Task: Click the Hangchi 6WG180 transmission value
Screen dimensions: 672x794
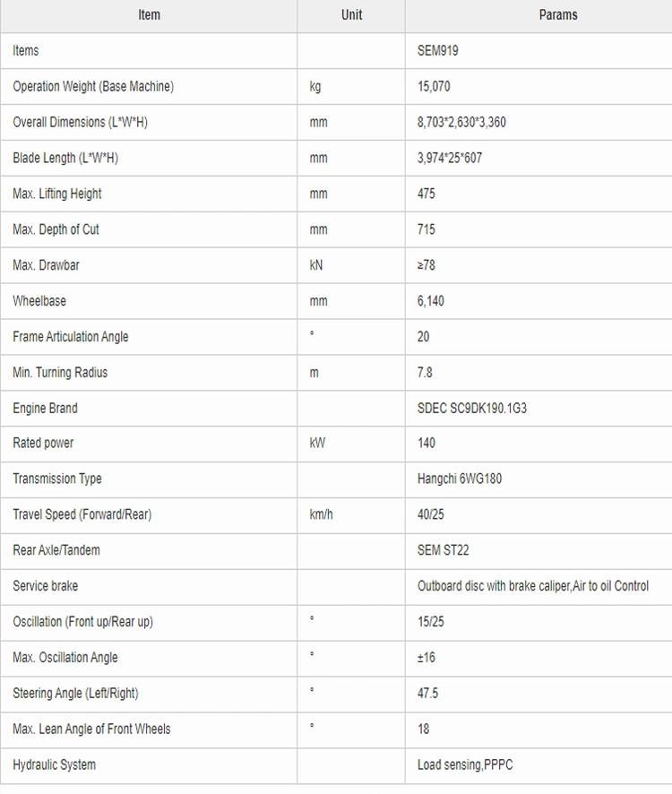Action: (460, 479)
